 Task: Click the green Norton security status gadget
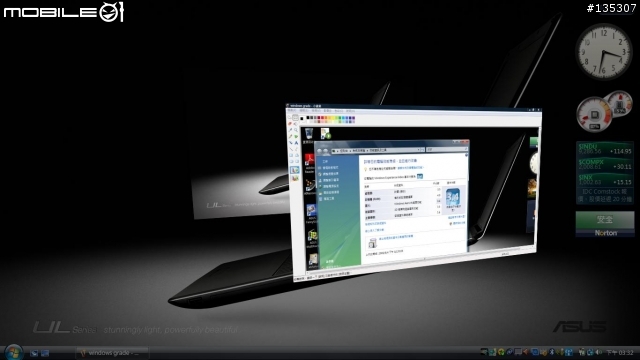[x=605, y=224]
